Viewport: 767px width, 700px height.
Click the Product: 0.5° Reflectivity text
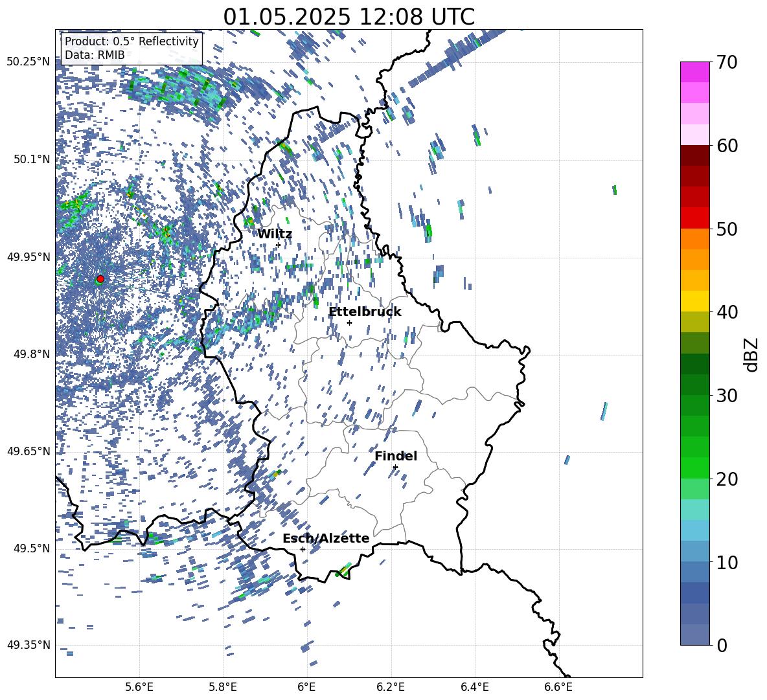[x=132, y=41]
